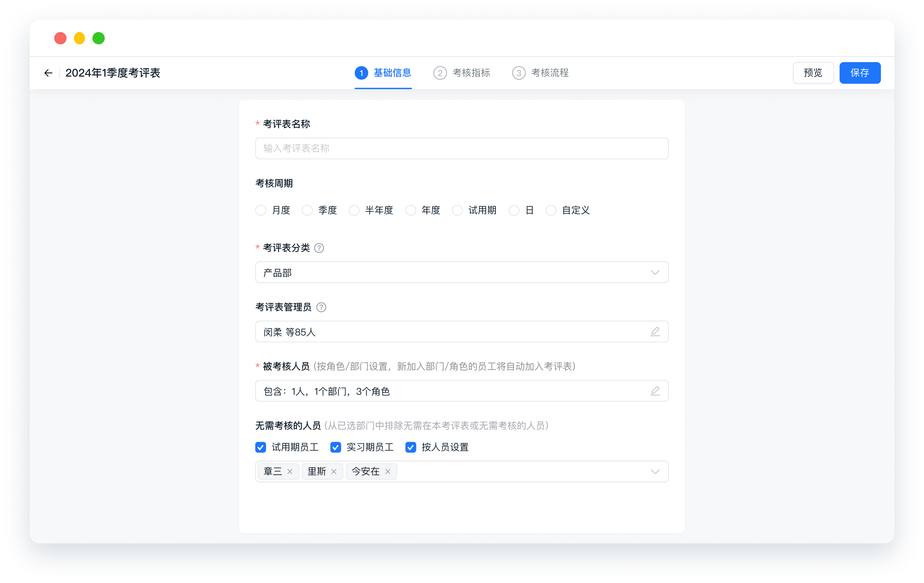Open the 产品部 category dropdown
This screenshot has width=924, height=583.
462,272
